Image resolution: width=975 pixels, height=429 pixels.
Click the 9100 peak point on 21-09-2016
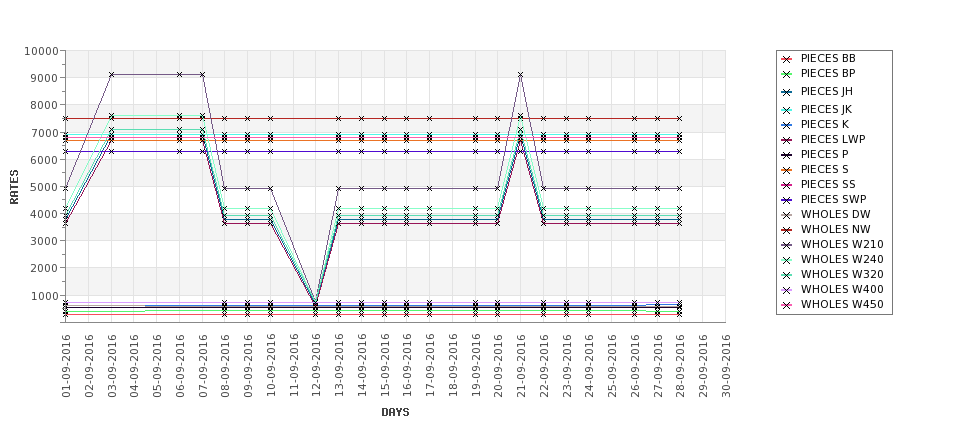(520, 75)
